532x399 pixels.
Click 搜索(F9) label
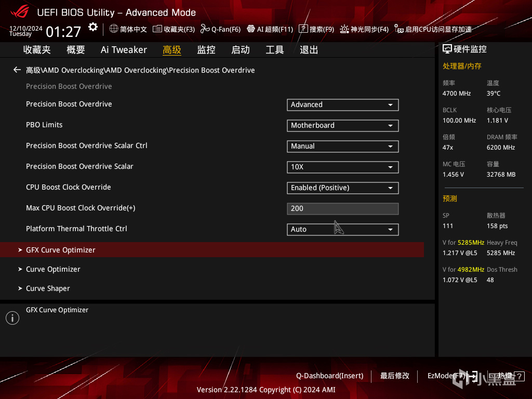pos(322,29)
